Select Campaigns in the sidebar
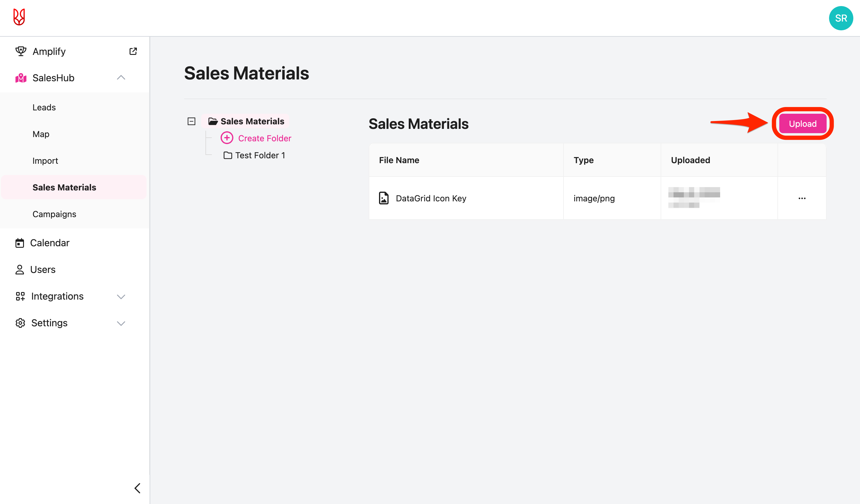Viewport: 860px width, 504px height. pos(54,214)
